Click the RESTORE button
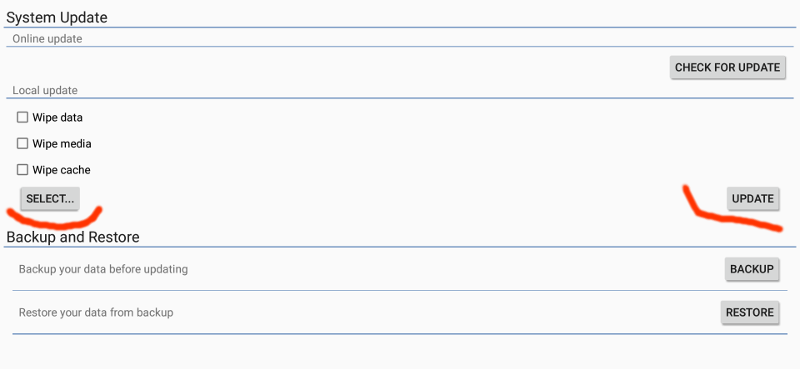 coord(750,312)
